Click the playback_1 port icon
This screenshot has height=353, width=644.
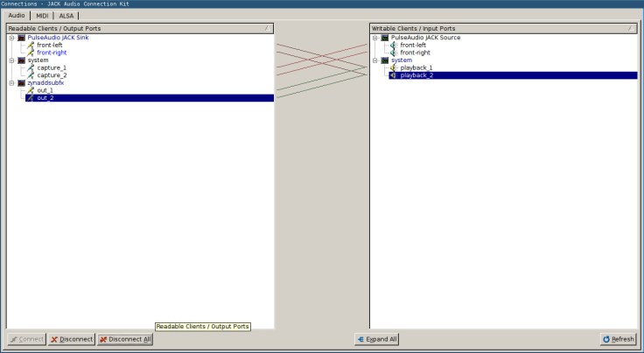(394, 67)
